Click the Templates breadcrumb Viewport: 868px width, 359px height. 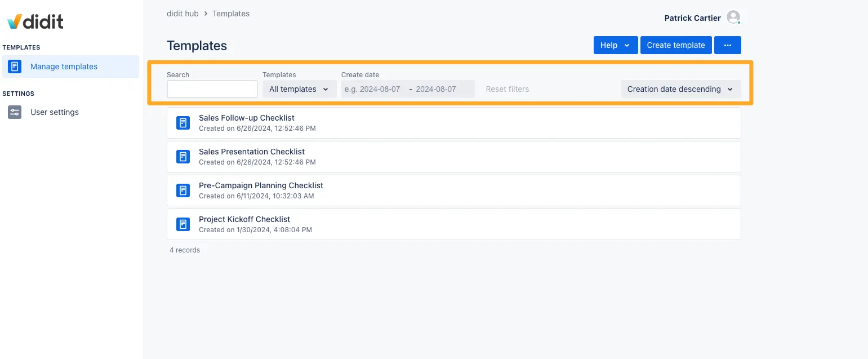(231, 14)
